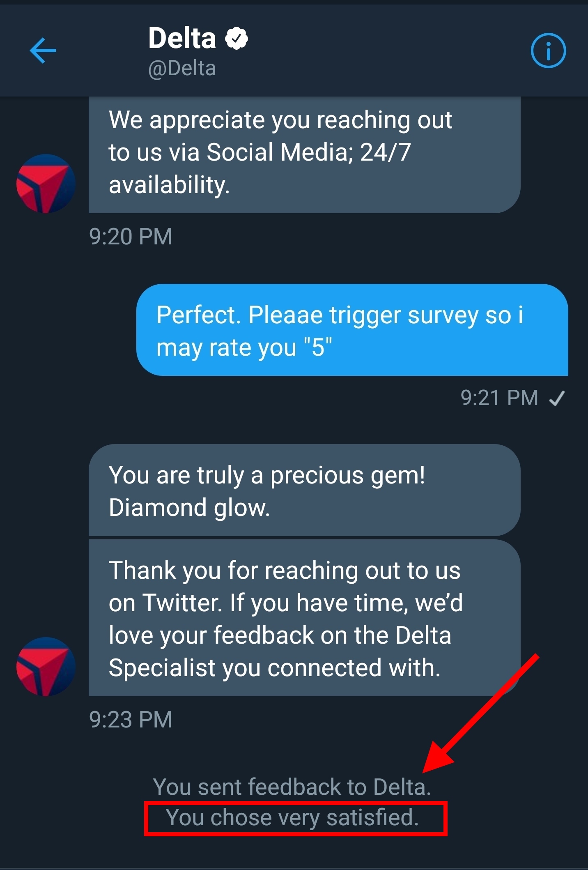The image size is (588, 870).
Task: Tap the Delta avatar beside the feedback request message
Action: pyautogui.click(x=46, y=666)
